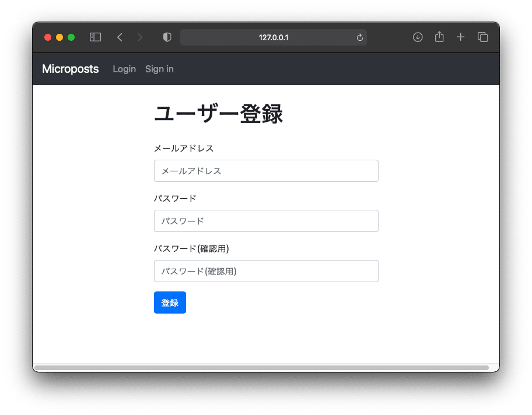Click the ユーザー登録 heading
Image resolution: width=532 pixels, height=415 pixels.
point(219,114)
